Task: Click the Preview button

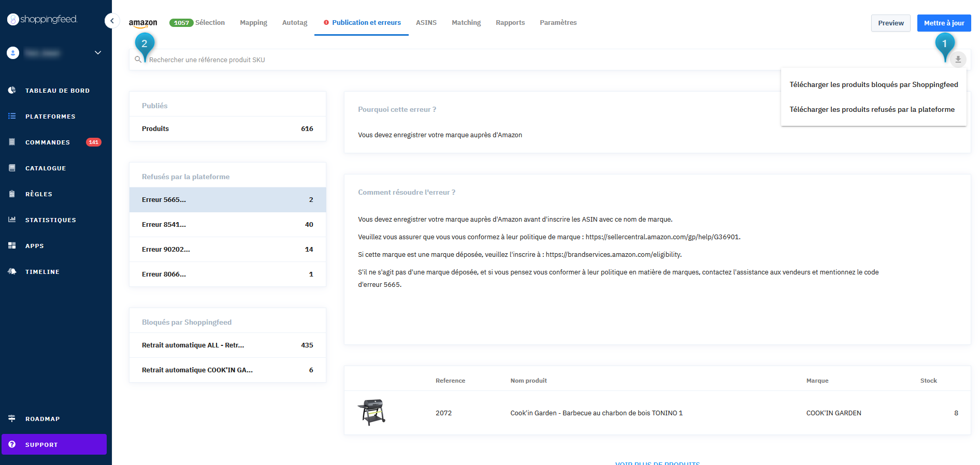Action: (x=890, y=23)
